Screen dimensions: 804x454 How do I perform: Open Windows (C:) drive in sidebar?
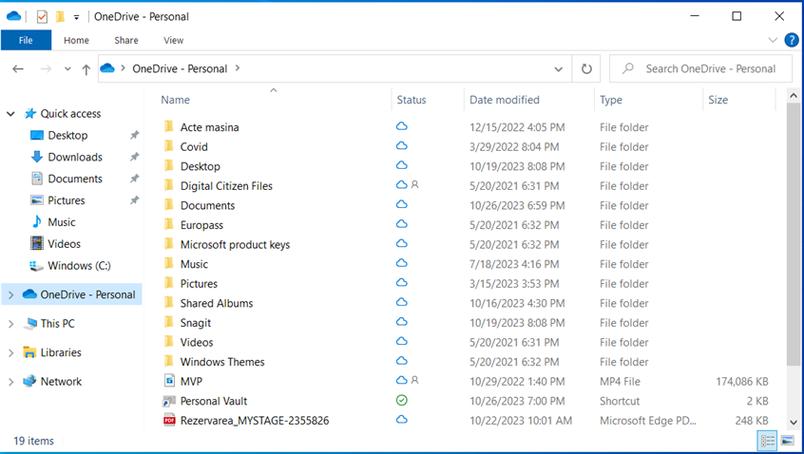(79, 266)
